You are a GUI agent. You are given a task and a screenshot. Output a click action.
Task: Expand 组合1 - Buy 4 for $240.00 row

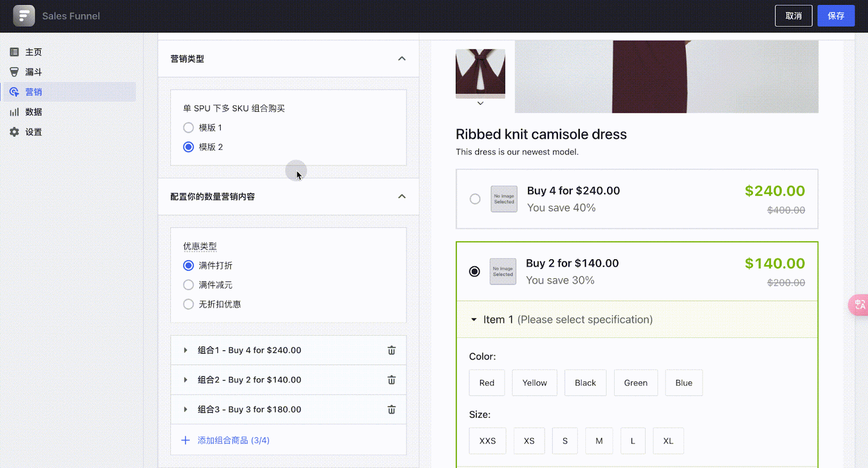tap(186, 350)
